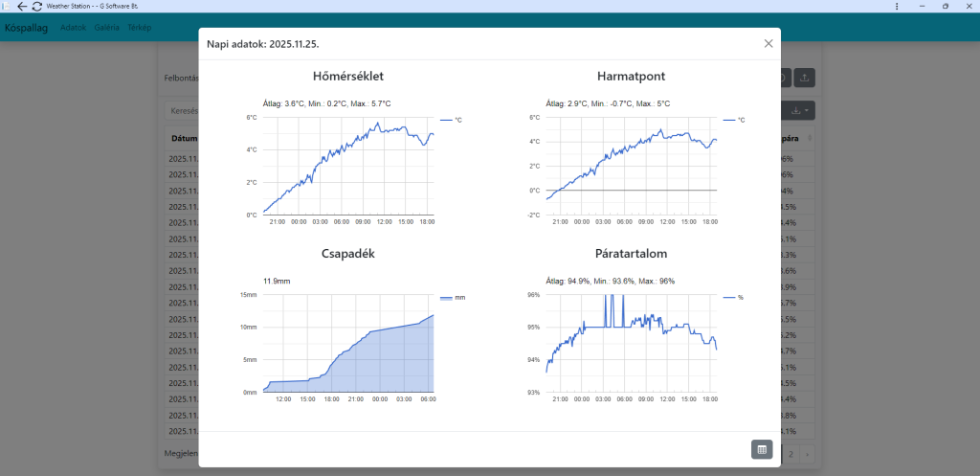This screenshot has width=980, height=476.
Task: Select Térkép in the navigation bar
Action: click(140, 28)
